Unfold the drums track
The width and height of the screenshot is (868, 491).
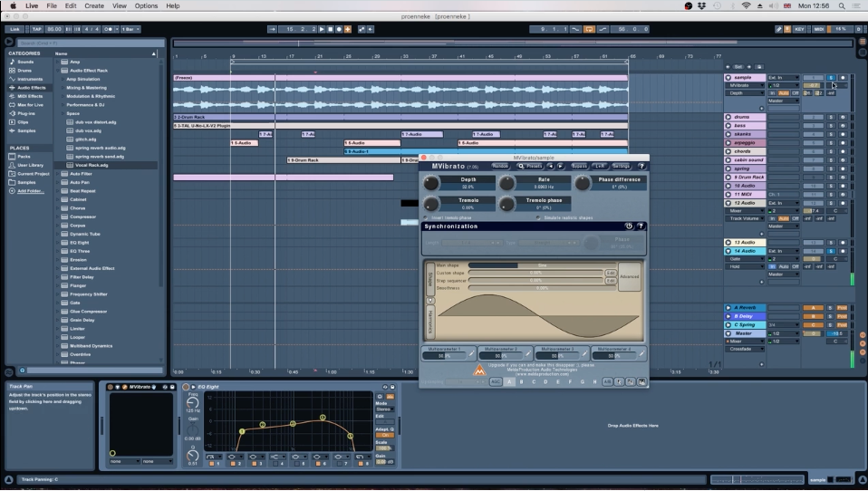728,118
